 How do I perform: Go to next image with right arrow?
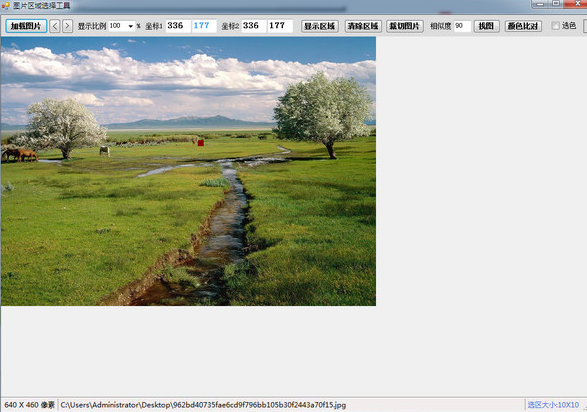pyautogui.click(x=67, y=26)
